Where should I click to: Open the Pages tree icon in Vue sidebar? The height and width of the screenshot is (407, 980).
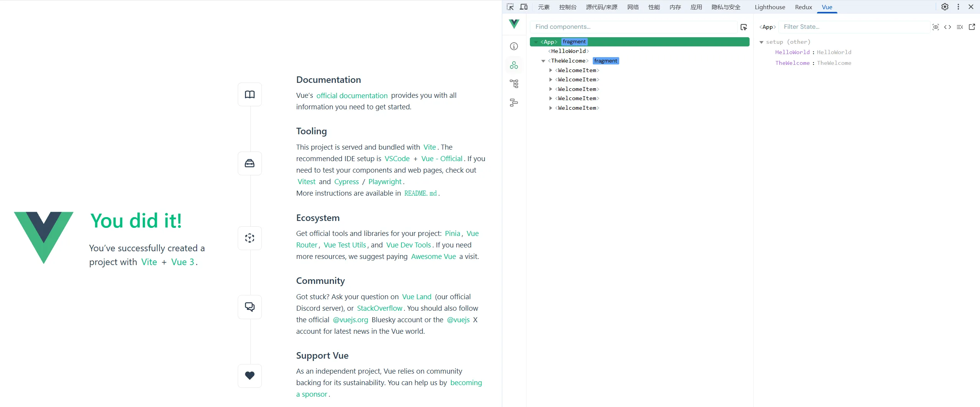pos(514,84)
